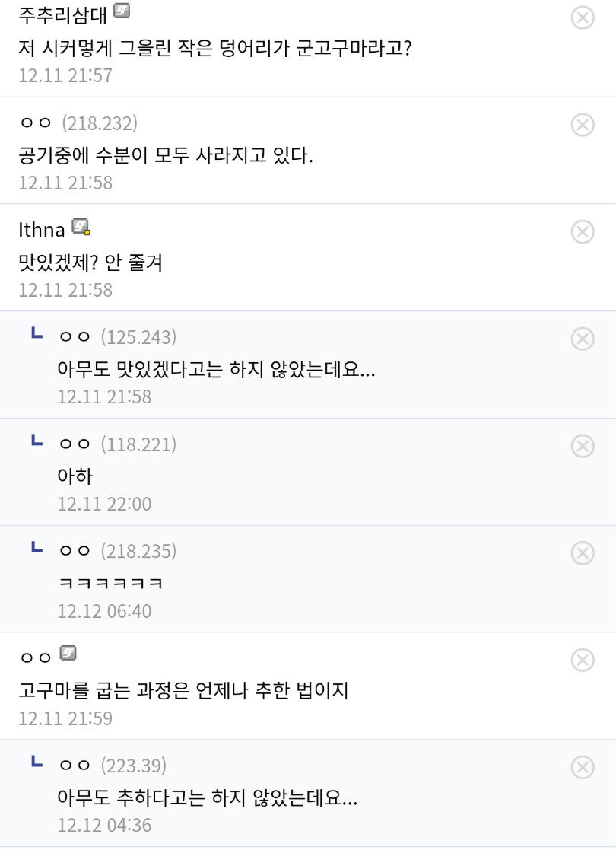The height and width of the screenshot is (850, 616).
Task: Click the 12.12 06:40 timestamp
Action: (104, 611)
